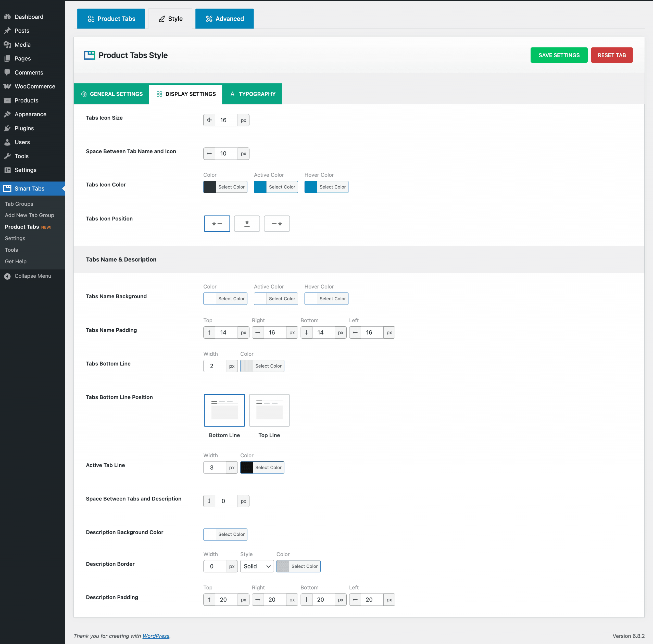
Task: Click the Tabs Icon Size resize icon
Action: (209, 120)
